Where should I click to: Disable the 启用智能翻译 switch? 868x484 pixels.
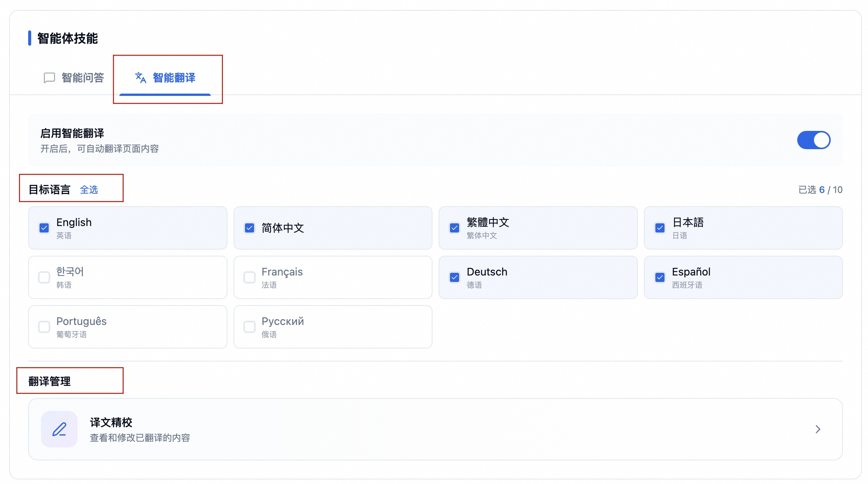pos(814,140)
